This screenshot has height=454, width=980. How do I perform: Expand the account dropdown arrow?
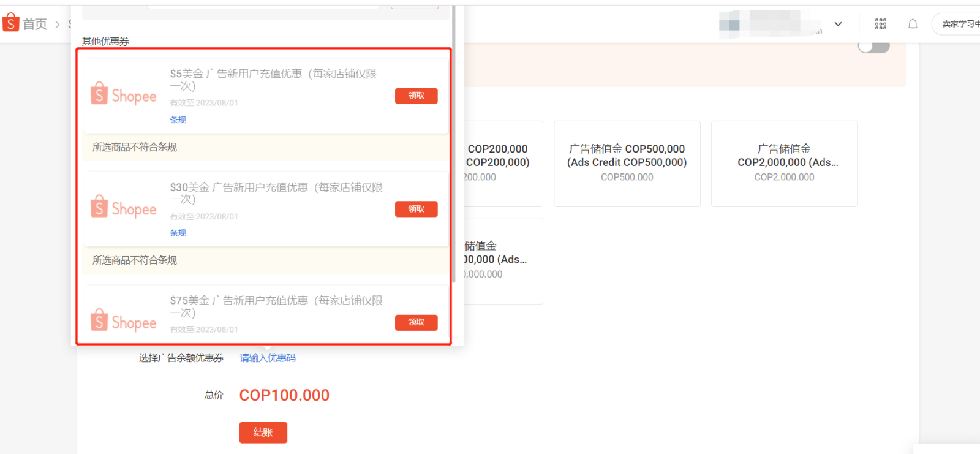pyautogui.click(x=839, y=24)
